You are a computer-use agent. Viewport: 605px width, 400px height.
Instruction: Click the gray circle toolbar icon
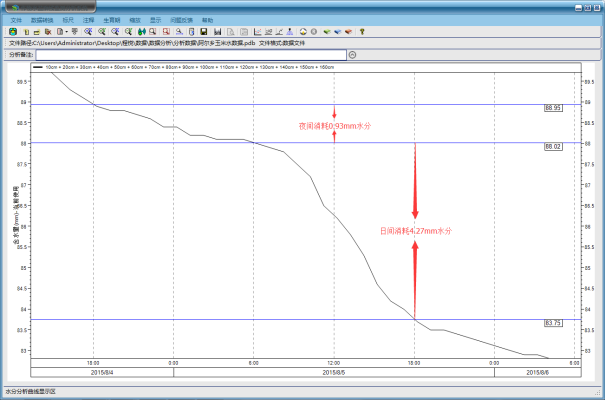pyautogui.click(x=314, y=32)
